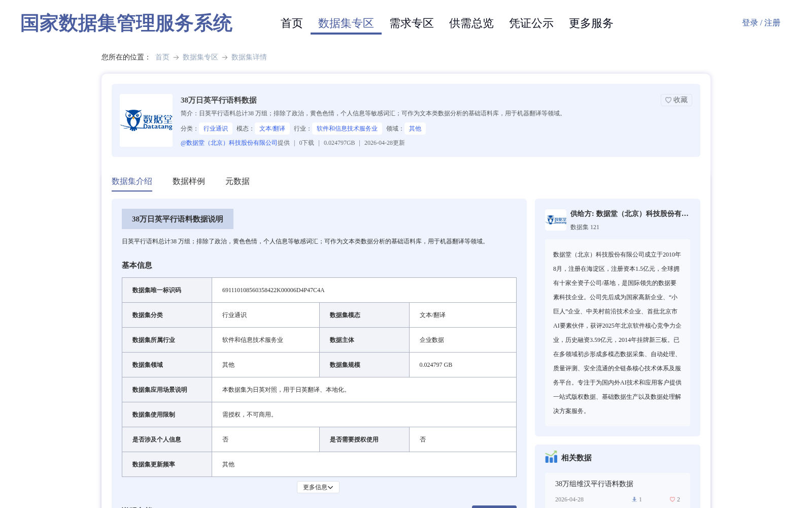Click the dataset title 38万日英平行语料数据
This screenshot has height=508, width=812.
[x=219, y=100]
